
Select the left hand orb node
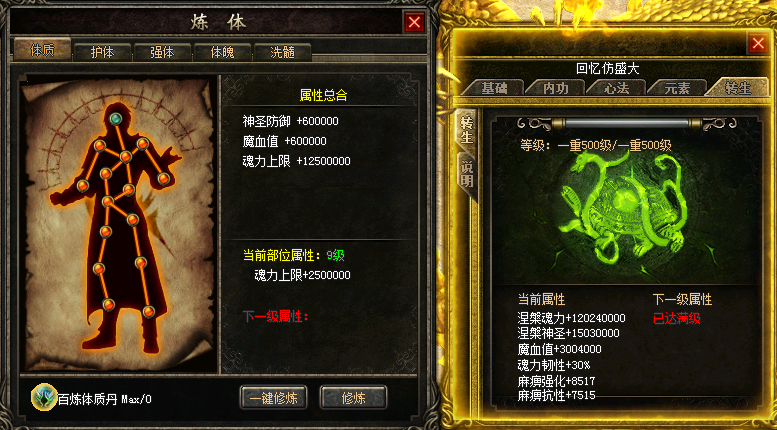coord(83,185)
